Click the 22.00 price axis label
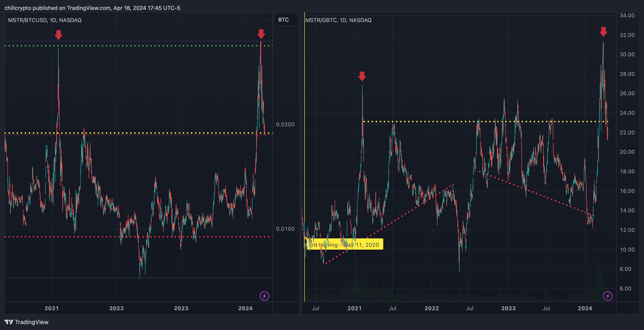Image resolution: width=644 pixels, height=330 pixels. point(627,133)
